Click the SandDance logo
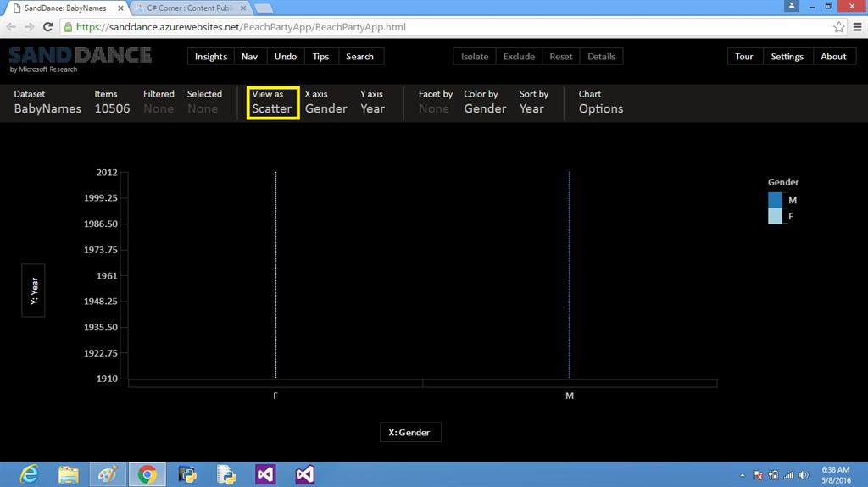Image resolution: width=868 pixels, height=487 pixels. click(80, 58)
